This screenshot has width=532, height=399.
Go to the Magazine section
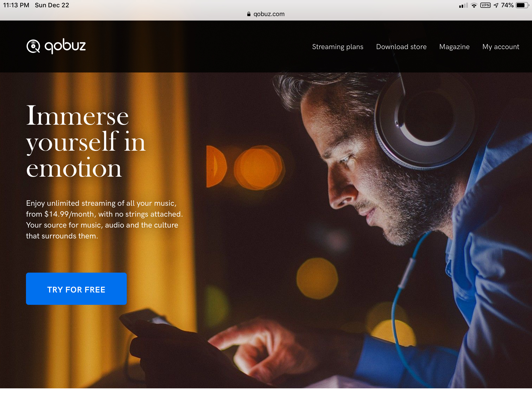454,47
